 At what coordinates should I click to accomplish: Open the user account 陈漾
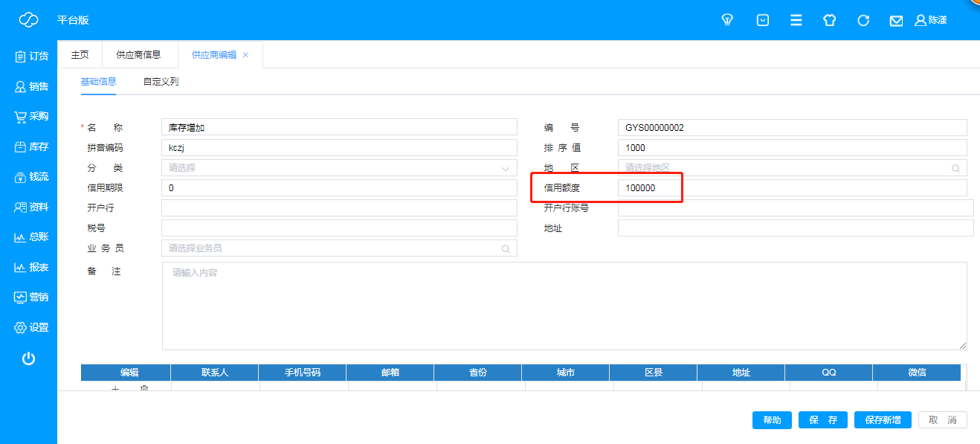(931, 20)
